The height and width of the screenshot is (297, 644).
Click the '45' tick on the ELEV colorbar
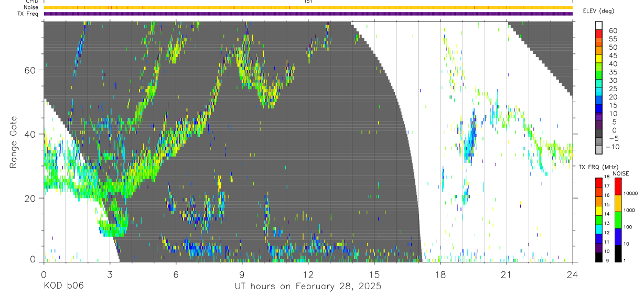(x=613, y=56)
